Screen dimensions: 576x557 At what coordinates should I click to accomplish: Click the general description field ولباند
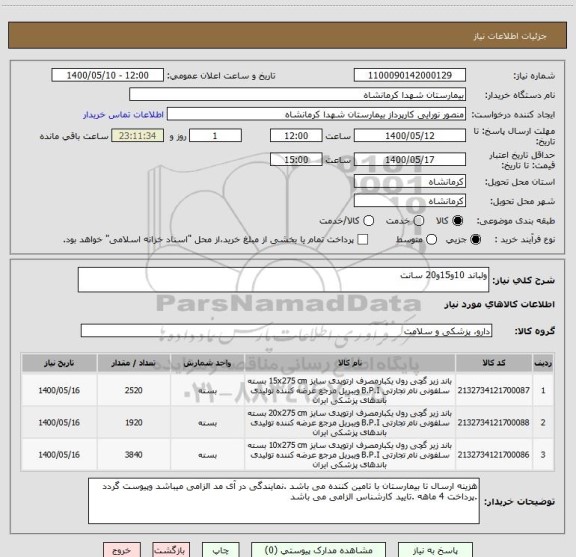[283, 280]
